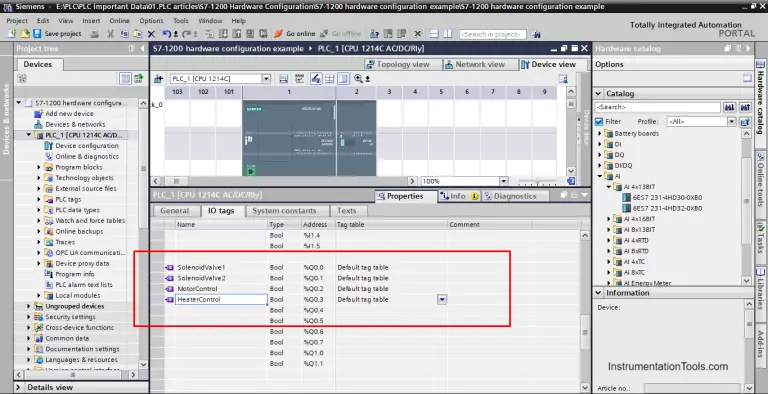The width and height of the screenshot is (768, 394).
Task: Click the SolenoidValve1 tag icon
Action: tap(169, 268)
